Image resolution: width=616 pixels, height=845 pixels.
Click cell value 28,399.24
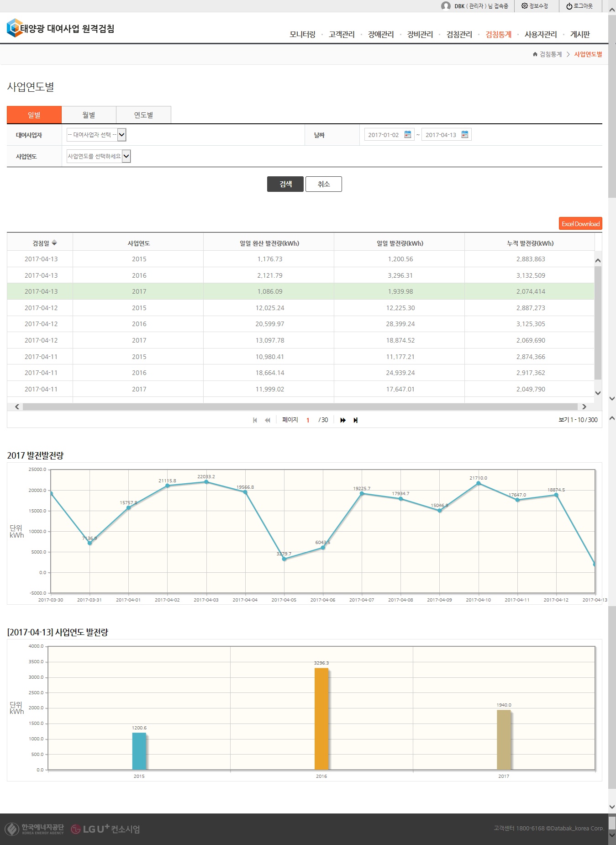coord(400,324)
